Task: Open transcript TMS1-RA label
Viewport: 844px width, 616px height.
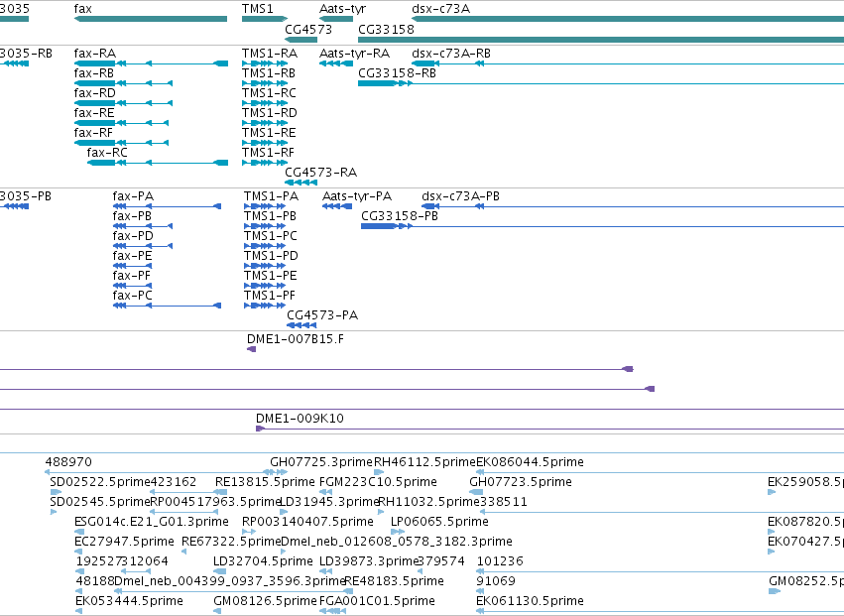Action: (x=270, y=54)
